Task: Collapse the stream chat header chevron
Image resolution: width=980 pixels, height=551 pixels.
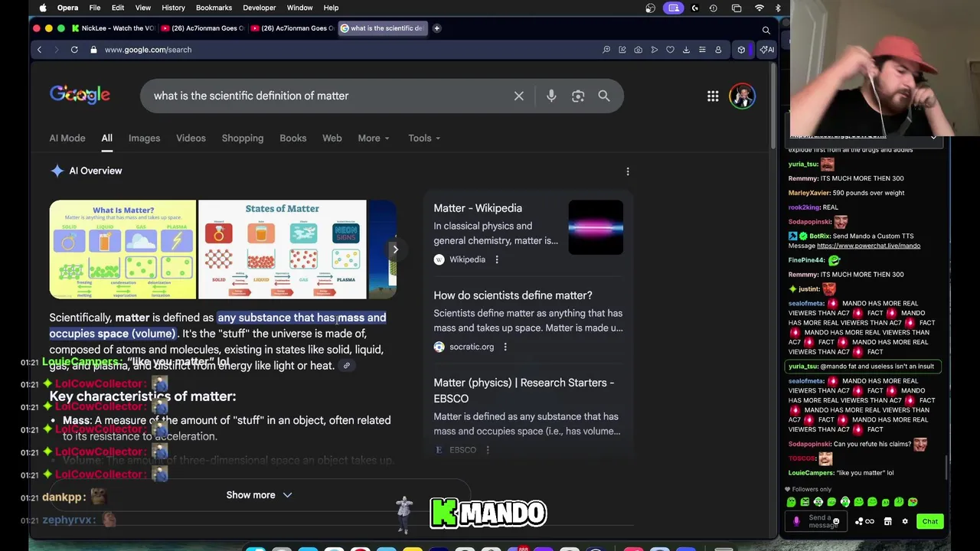Action: [933, 136]
